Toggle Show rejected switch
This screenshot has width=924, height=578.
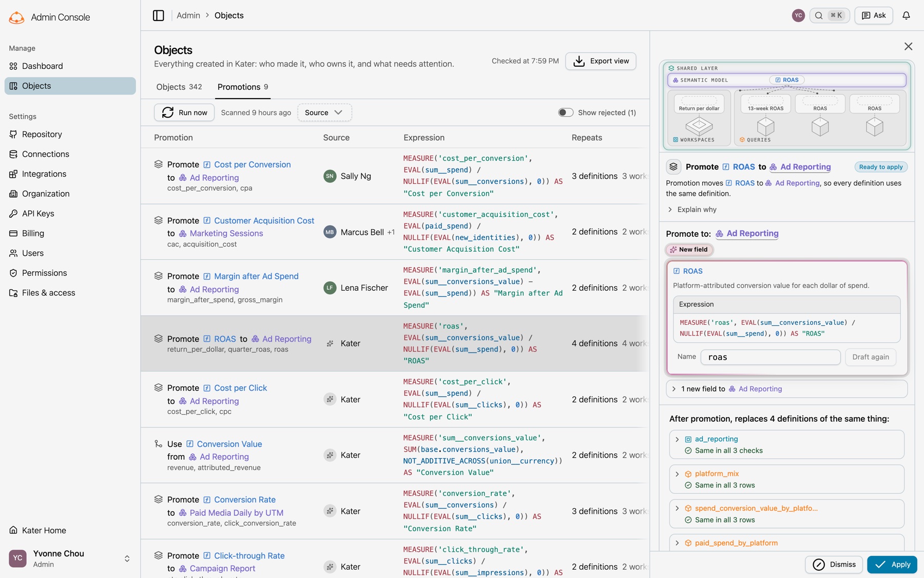coord(565,113)
